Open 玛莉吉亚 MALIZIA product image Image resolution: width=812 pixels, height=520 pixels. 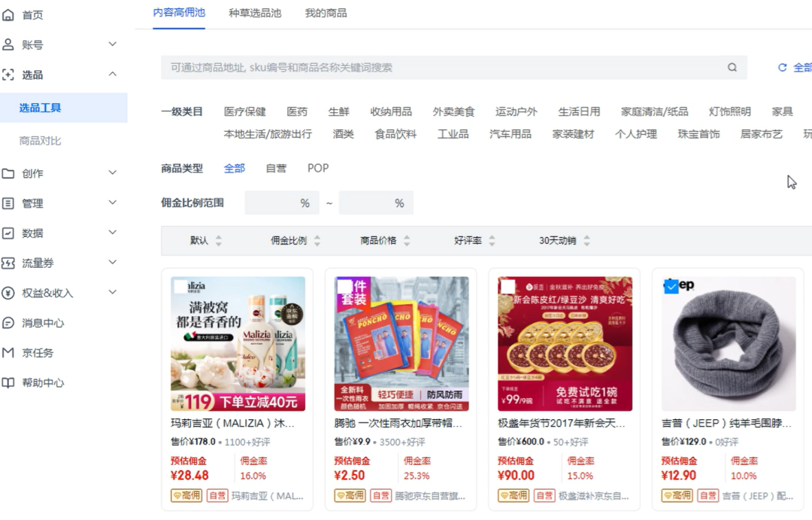pos(238,344)
